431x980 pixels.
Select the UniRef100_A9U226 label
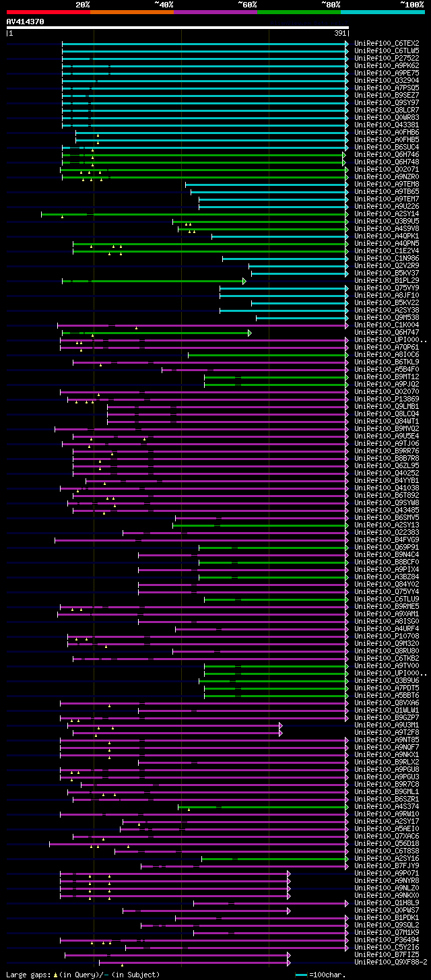pyautogui.click(x=387, y=206)
